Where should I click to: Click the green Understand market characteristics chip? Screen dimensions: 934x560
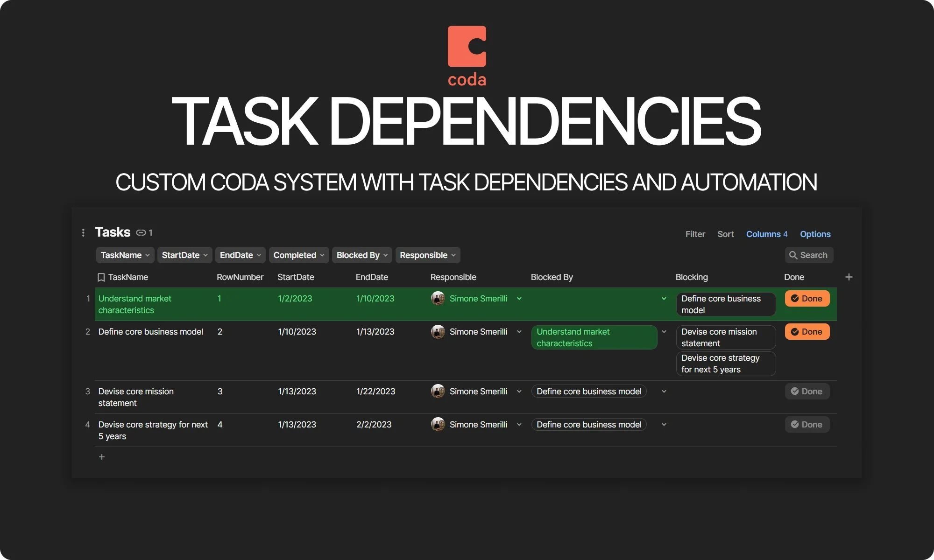click(594, 337)
